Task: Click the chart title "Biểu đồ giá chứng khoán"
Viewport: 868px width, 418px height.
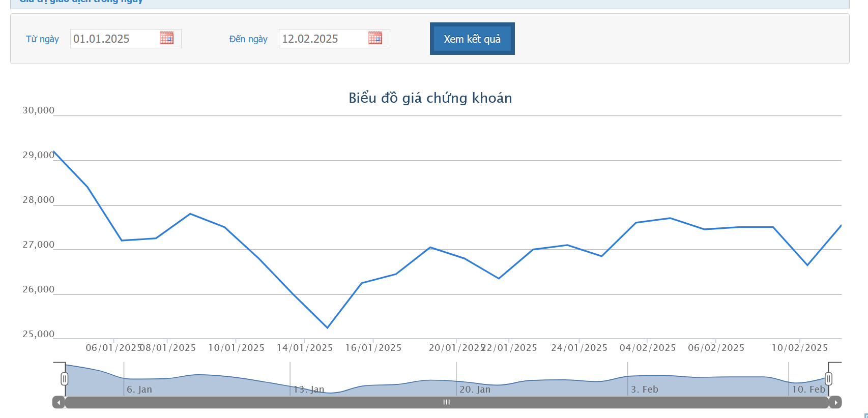Action: (430, 98)
